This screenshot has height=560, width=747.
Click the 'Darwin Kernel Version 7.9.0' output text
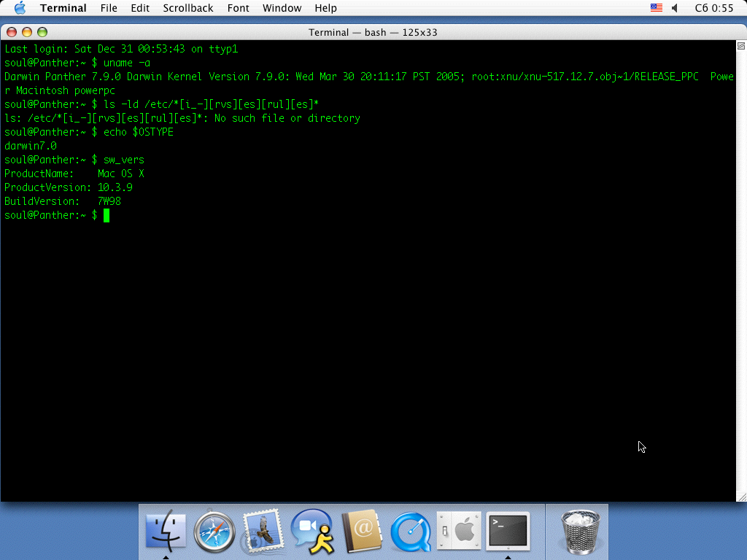point(208,77)
